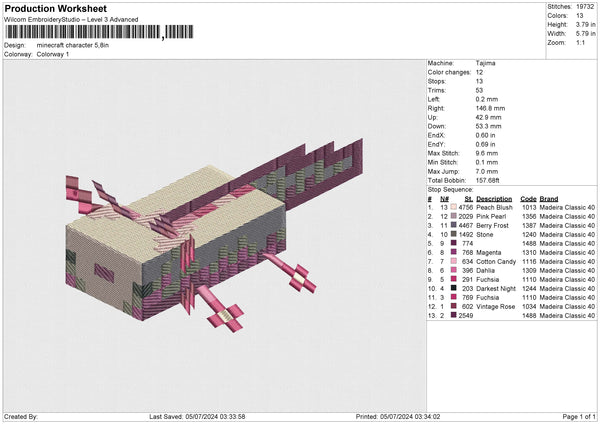Click the 'Color changes:' label
This screenshot has height=424, width=600.
coord(449,72)
